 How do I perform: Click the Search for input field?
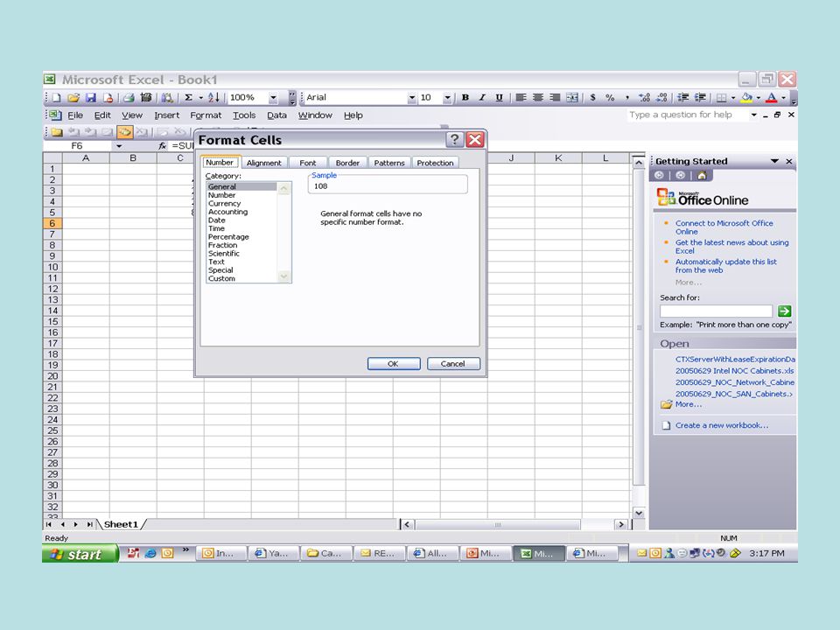pos(717,311)
